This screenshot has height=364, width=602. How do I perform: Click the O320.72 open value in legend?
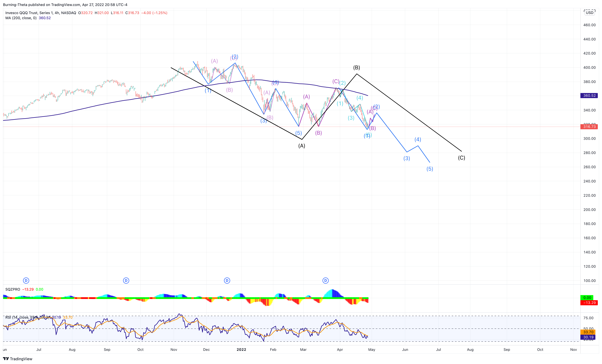tap(85, 13)
